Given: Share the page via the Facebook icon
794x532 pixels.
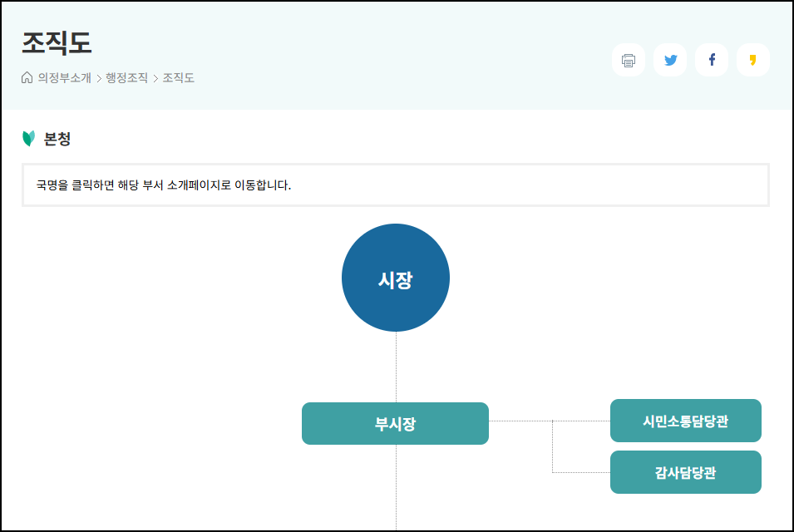Looking at the screenshot, I should point(711,59).
